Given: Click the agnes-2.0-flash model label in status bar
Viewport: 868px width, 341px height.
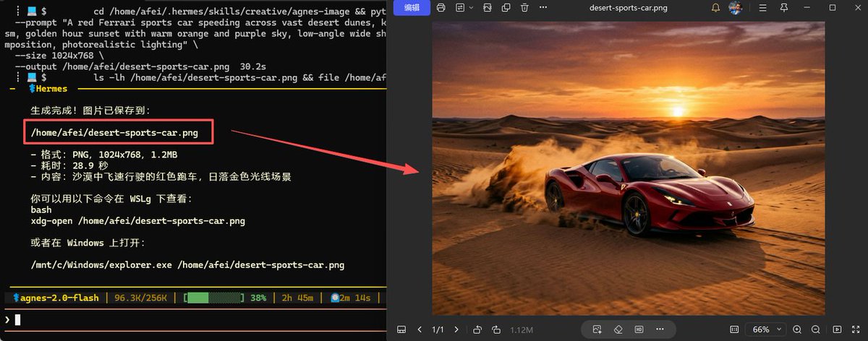Looking at the screenshot, I should pos(58,298).
